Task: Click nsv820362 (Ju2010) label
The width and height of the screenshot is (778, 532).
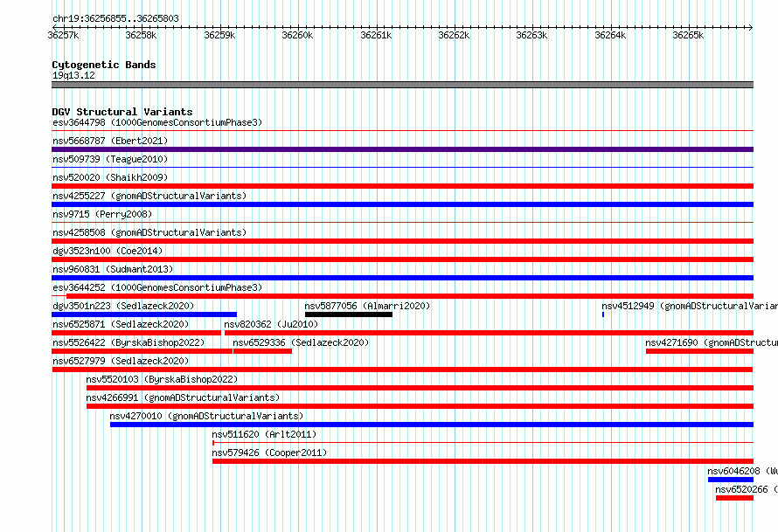Action: (271, 324)
